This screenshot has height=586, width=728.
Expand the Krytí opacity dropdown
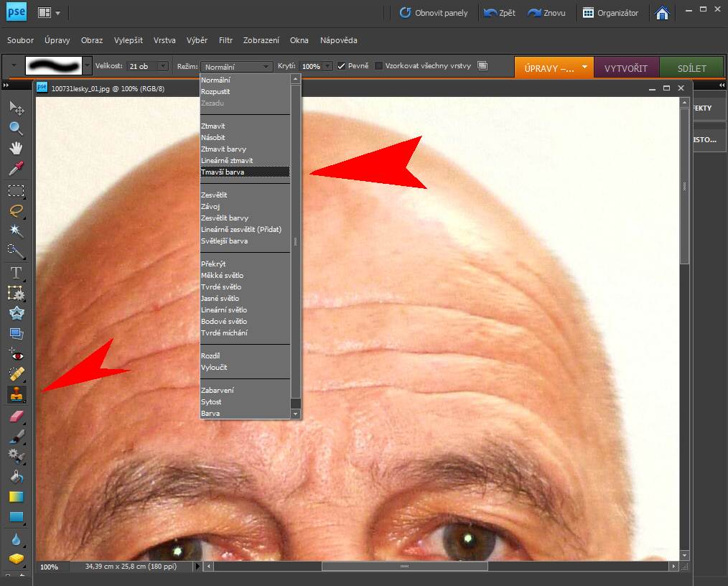click(x=328, y=66)
